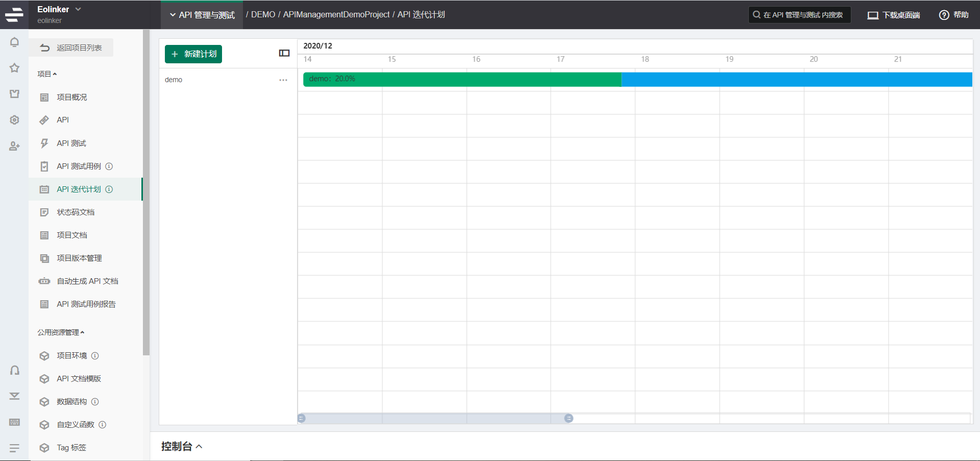This screenshot has width=980, height=461.
Task: Click info icon next to API 迭代计划
Action: point(109,189)
